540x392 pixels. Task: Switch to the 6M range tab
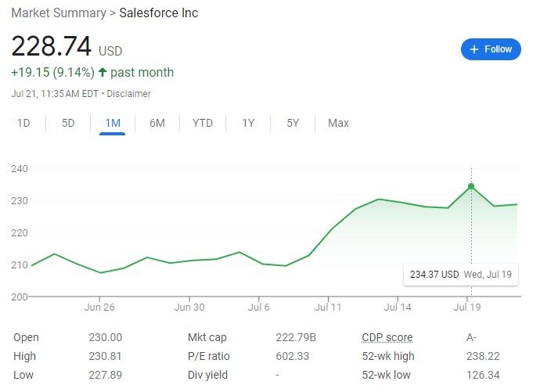(157, 123)
